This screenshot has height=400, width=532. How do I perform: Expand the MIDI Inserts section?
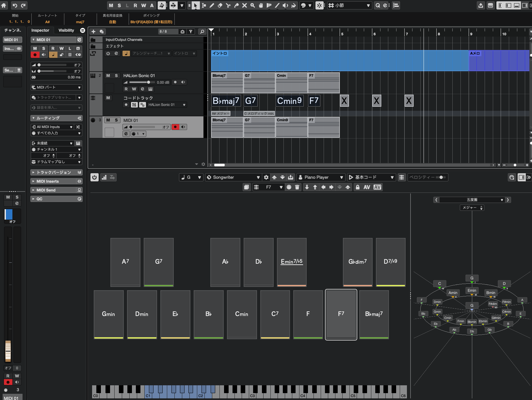[48, 181]
